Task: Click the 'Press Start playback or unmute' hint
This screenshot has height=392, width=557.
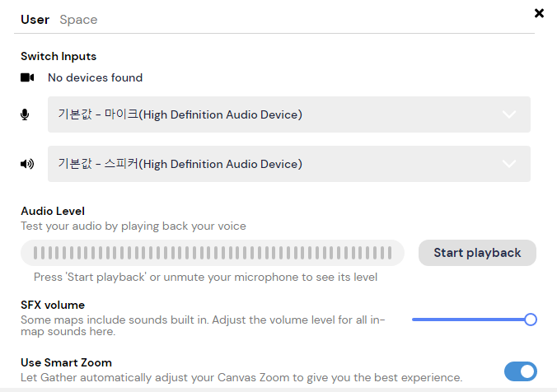Action: pyautogui.click(x=205, y=277)
